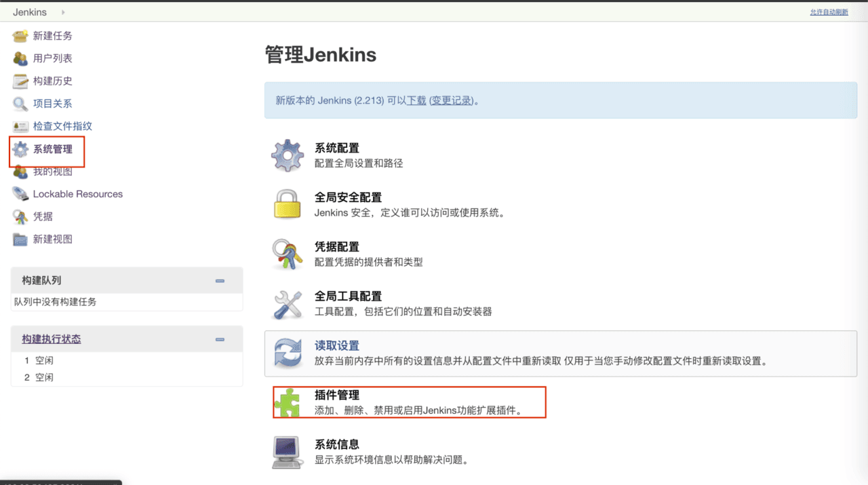
Task: Click the sidebar 凭据 icon
Action: tap(20, 216)
